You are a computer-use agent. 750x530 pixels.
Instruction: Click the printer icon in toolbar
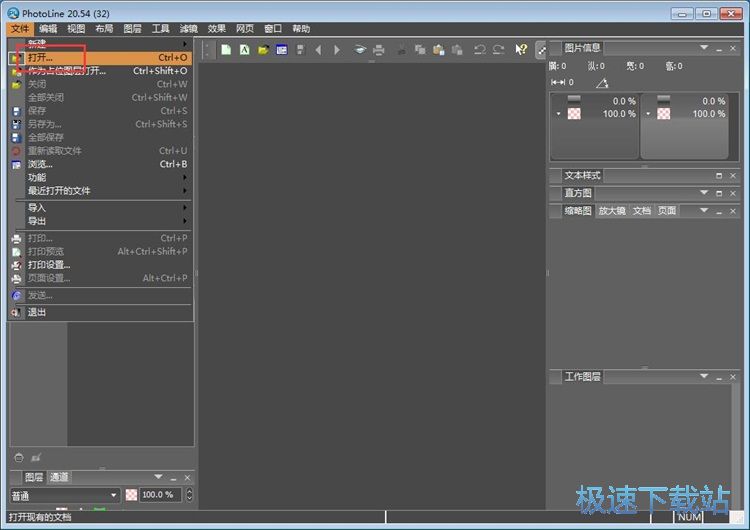tap(379, 49)
